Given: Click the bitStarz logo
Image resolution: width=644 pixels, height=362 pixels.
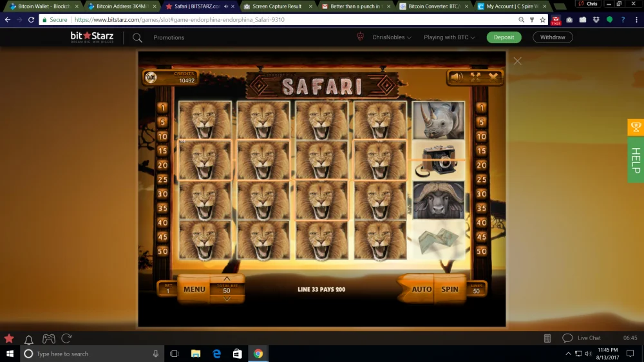Looking at the screenshot, I should point(92,37).
